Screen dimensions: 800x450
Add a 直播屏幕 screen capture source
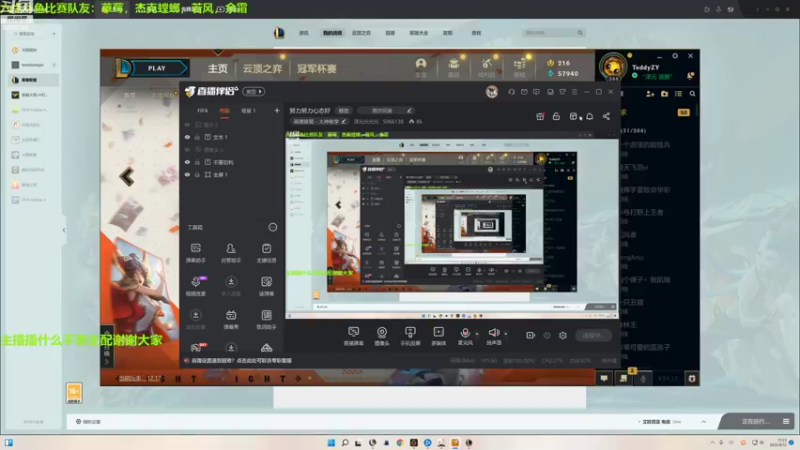pyautogui.click(x=353, y=336)
